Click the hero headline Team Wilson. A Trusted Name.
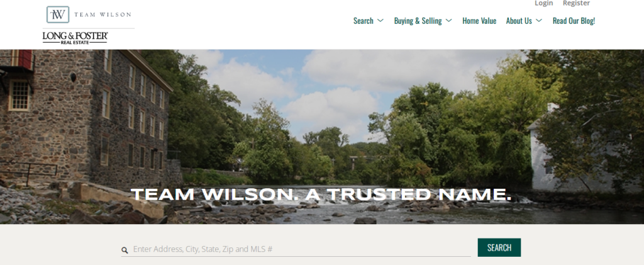644x265 pixels. pos(321,195)
